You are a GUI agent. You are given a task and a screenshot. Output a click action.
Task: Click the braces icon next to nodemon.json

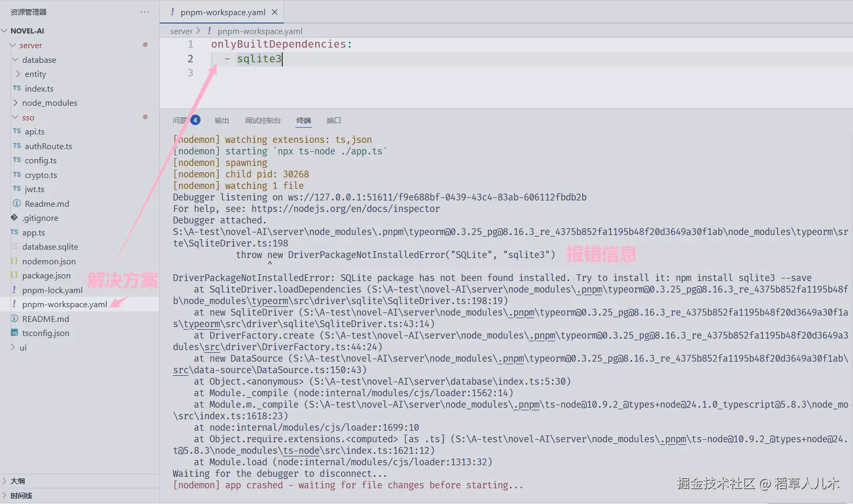(x=14, y=261)
